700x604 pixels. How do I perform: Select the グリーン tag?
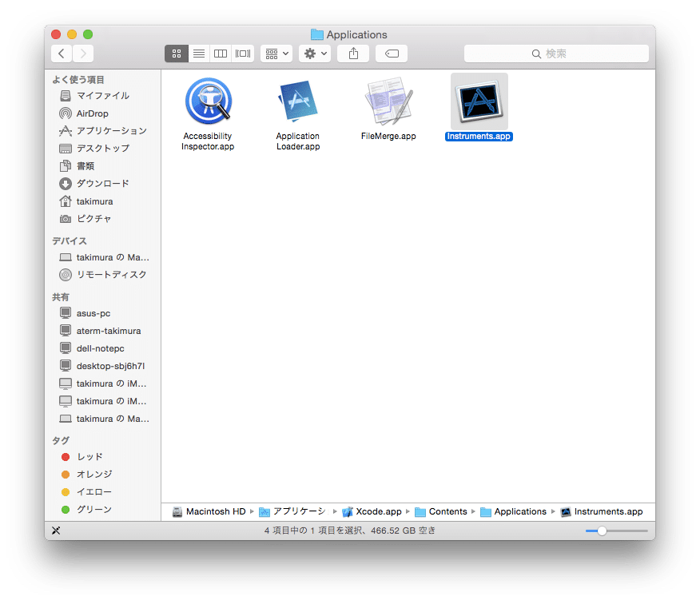point(102,510)
